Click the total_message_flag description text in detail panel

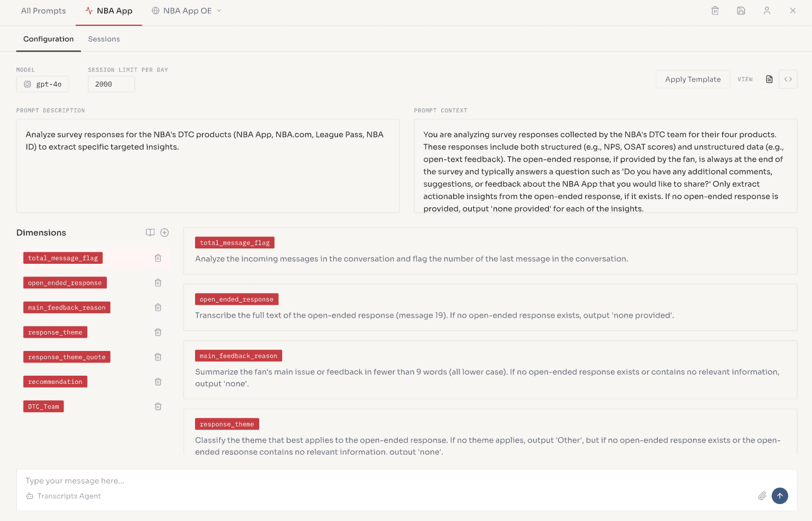[411, 259]
